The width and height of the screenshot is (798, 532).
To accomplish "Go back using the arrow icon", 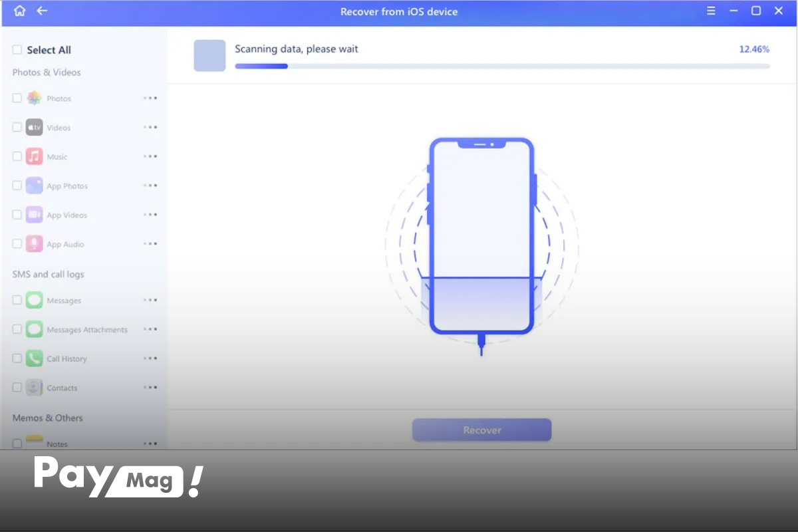I will (x=42, y=11).
